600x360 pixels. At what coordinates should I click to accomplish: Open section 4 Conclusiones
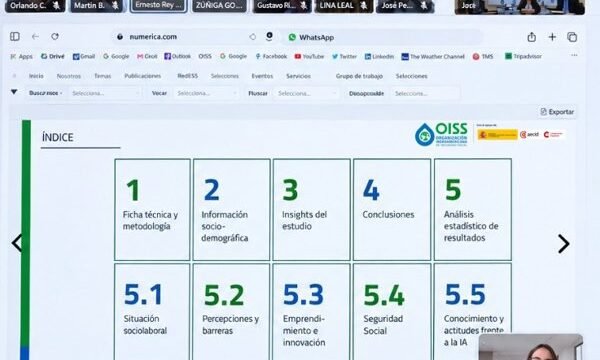coord(392,210)
